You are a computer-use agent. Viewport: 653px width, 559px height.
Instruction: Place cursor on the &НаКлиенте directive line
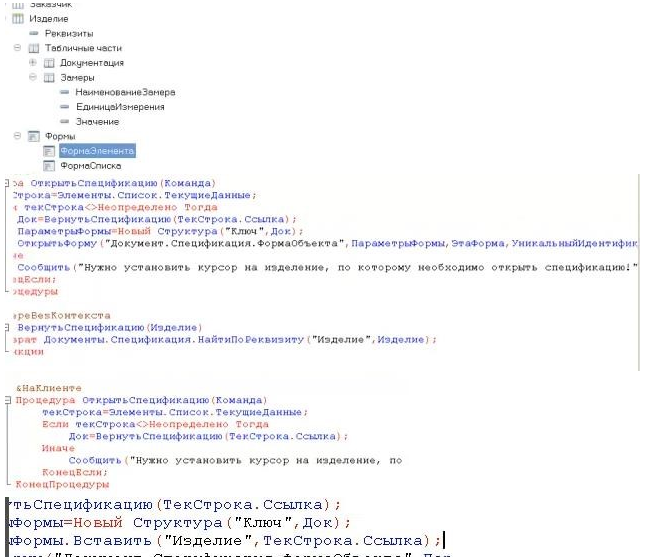[x=42, y=387]
